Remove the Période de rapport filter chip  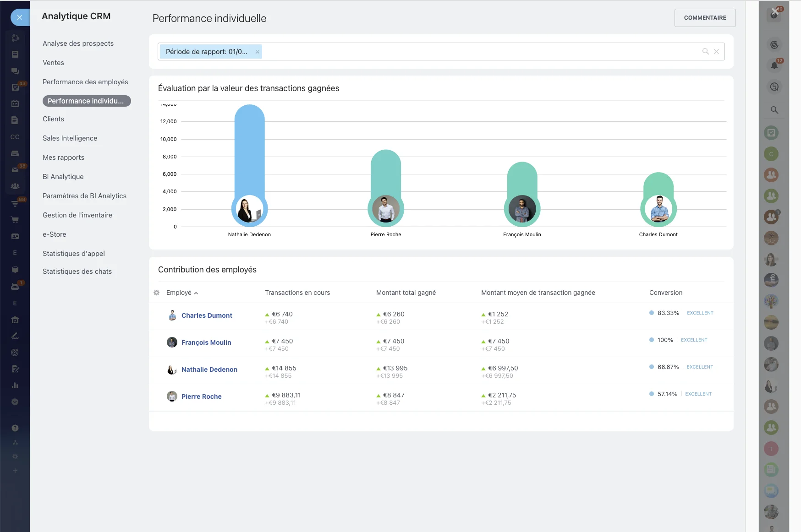pos(258,52)
